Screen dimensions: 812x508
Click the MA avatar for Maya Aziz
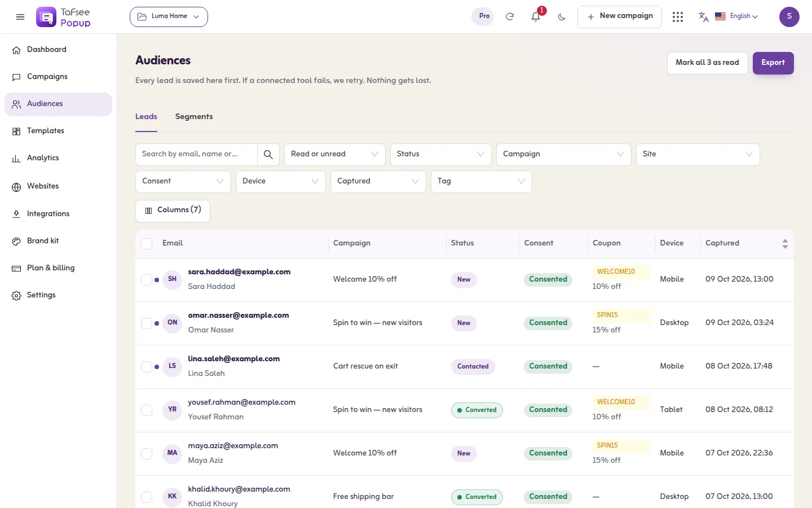tap(173, 453)
